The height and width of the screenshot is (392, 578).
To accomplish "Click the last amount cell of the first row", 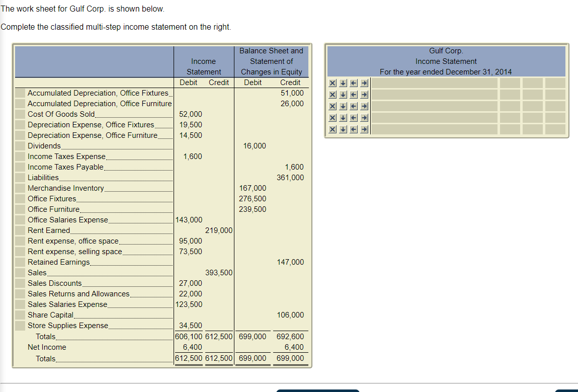I will (x=555, y=83).
